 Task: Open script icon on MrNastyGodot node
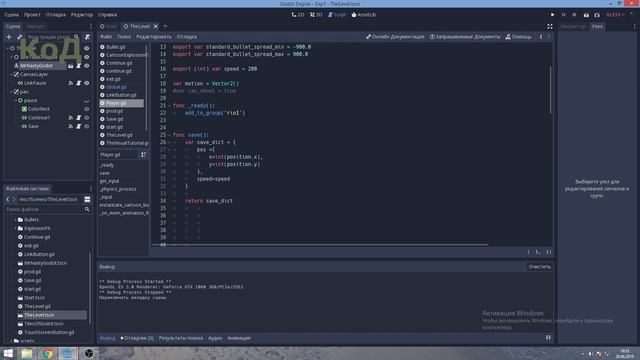click(x=79, y=66)
